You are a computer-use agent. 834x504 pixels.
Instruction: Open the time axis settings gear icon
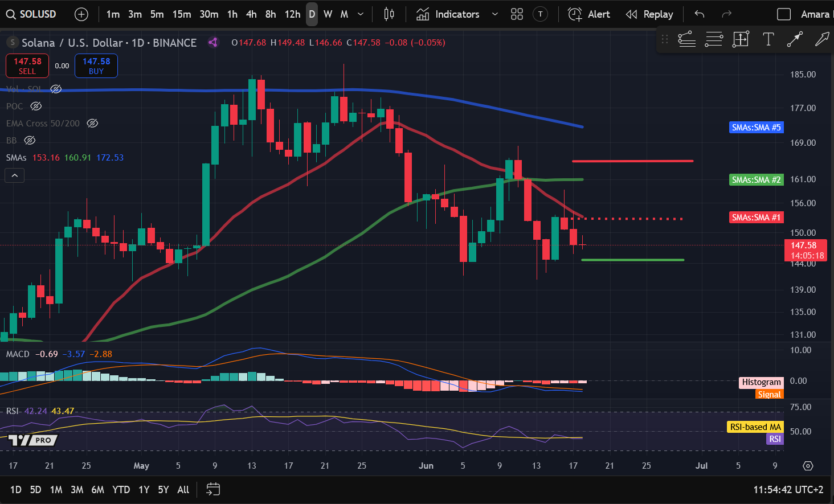point(808,466)
